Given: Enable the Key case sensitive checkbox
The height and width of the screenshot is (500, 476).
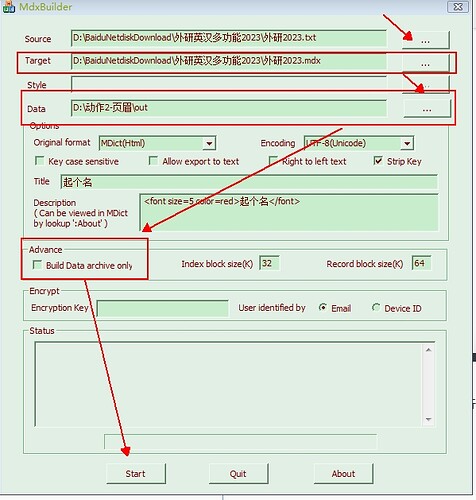Looking at the screenshot, I should tap(39, 161).
